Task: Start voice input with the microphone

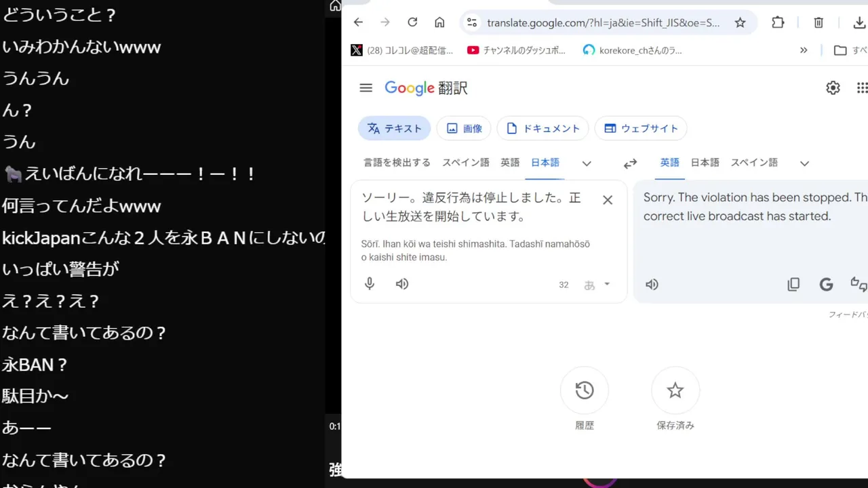Action: click(x=370, y=284)
